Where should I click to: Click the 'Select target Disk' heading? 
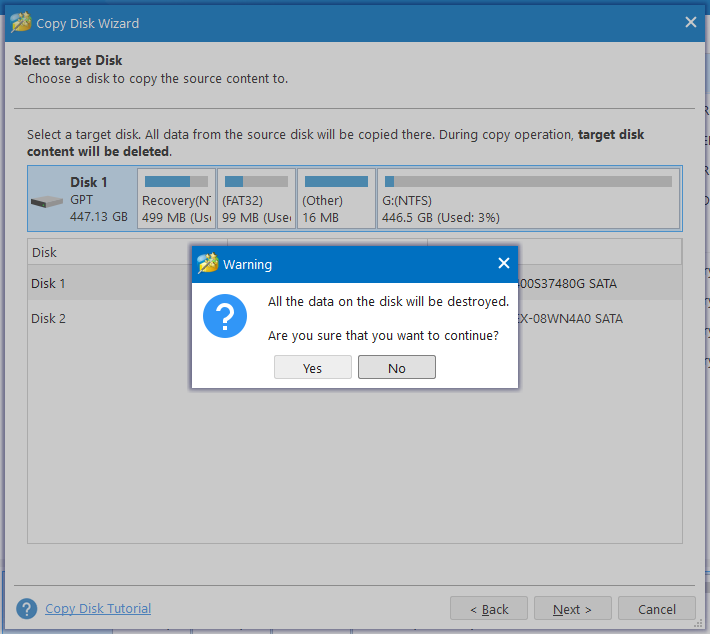pyautogui.click(x=68, y=60)
